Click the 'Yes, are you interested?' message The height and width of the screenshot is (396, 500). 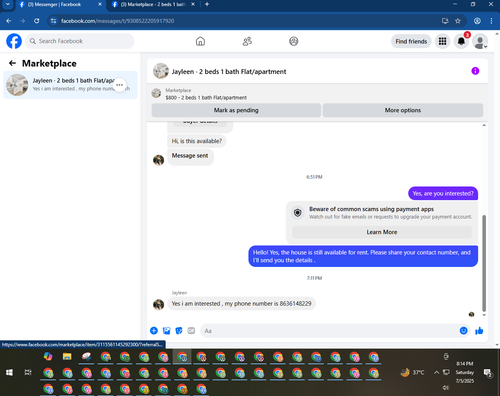pyautogui.click(x=443, y=193)
